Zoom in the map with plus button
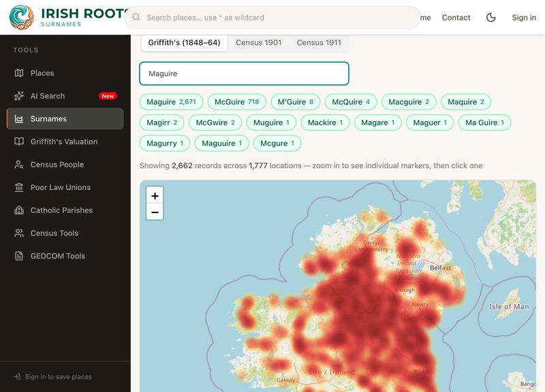The width and height of the screenshot is (545, 392). point(155,196)
